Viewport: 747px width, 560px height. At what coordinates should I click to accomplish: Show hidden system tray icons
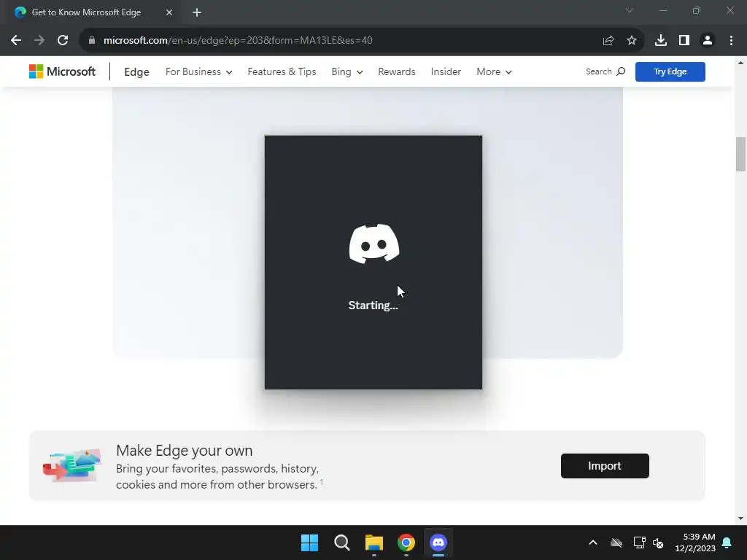593,542
